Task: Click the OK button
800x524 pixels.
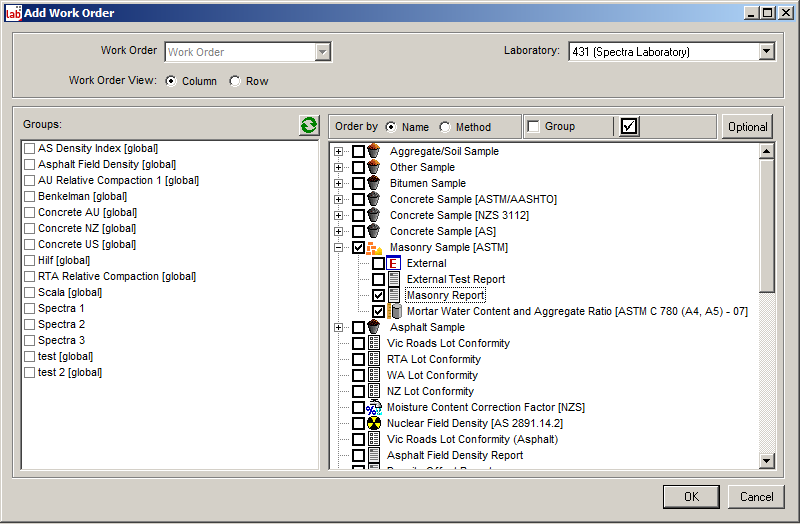Action: pyautogui.click(x=691, y=496)
